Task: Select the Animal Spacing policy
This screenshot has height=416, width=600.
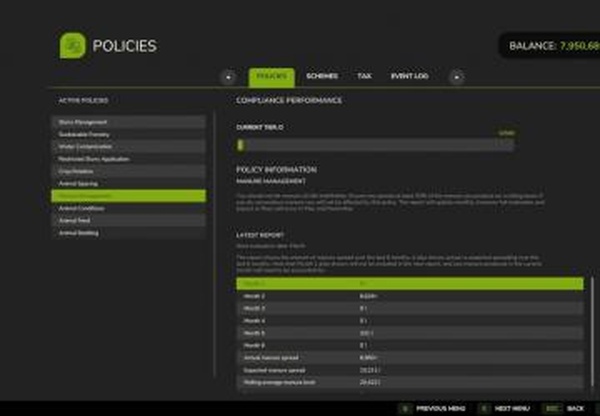Action: point(129,184)
